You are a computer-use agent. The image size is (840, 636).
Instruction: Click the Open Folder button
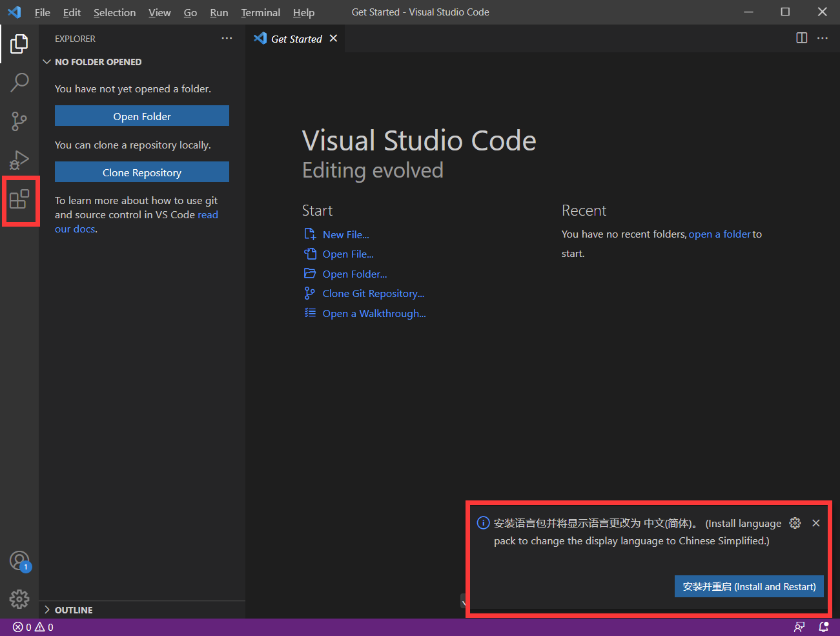pyautogui.click(x=142, y=116)
